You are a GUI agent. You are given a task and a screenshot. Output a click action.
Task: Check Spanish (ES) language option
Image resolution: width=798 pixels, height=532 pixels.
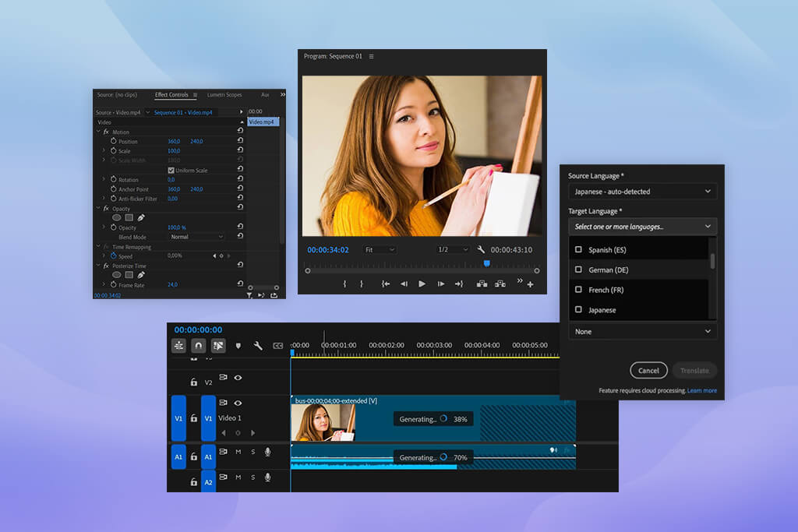coord(578,249)
